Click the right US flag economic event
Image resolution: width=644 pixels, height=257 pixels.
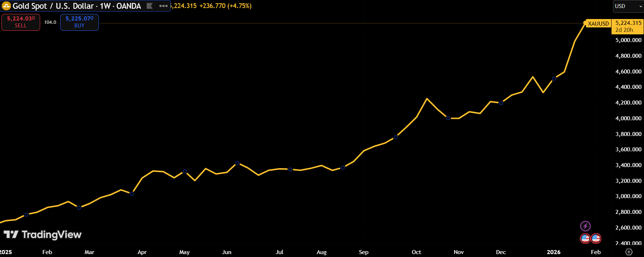(596, 239)
